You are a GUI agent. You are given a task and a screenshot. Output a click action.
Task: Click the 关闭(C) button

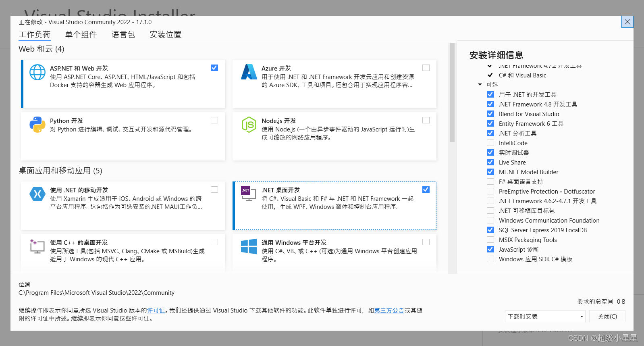[x=607, y=316]
